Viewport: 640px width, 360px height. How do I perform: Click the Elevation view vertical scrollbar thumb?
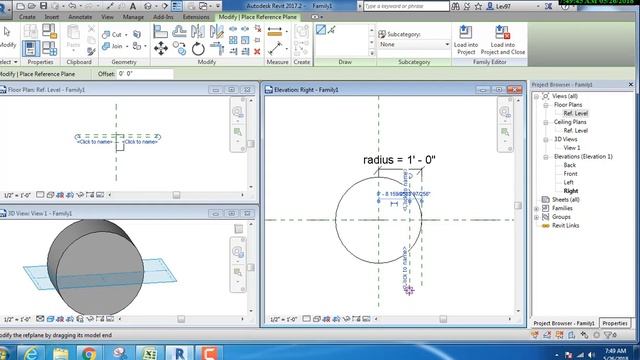pyautogui.click(x=518, y=205)
